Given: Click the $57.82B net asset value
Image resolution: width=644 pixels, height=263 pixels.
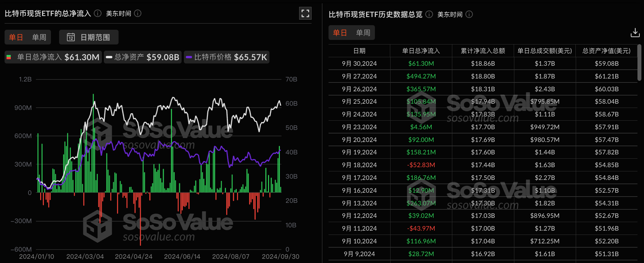Looking at the screenshot, I should click(x=606, y=152).
